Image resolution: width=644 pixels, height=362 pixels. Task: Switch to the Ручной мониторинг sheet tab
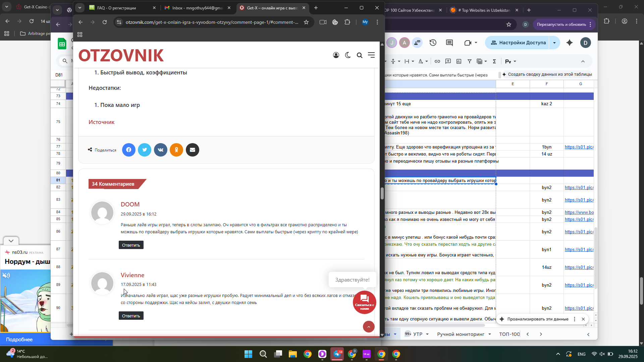(461, 334)
